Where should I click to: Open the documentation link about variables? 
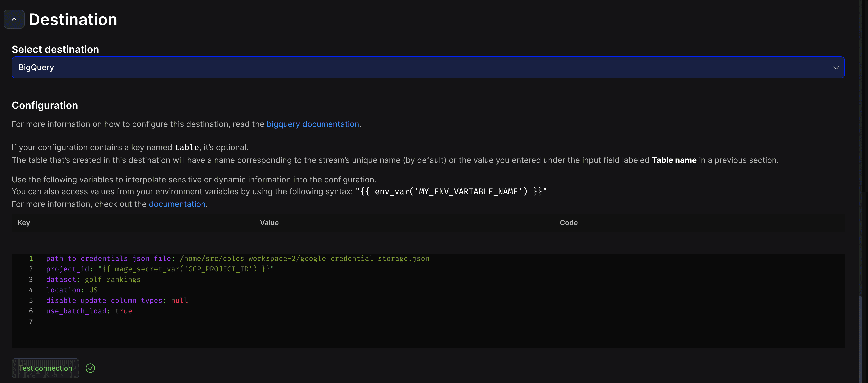(177, 204)
